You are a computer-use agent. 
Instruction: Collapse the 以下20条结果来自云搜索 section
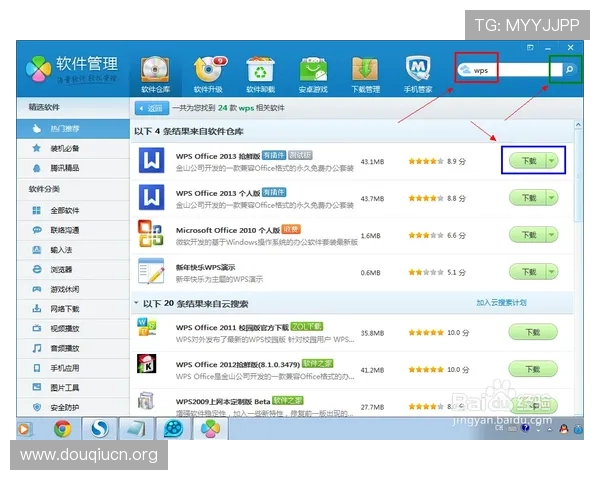pyautogui.click(x=137, y=301)
